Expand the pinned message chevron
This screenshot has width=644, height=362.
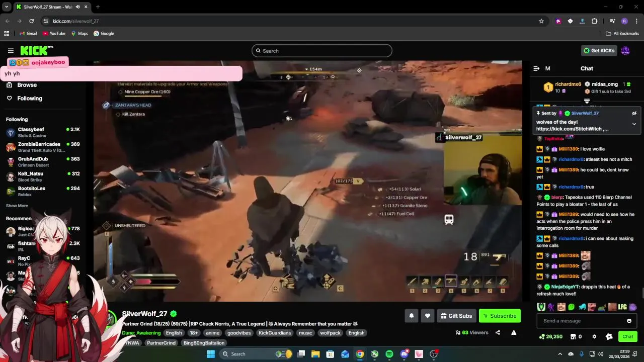[634, 124]
